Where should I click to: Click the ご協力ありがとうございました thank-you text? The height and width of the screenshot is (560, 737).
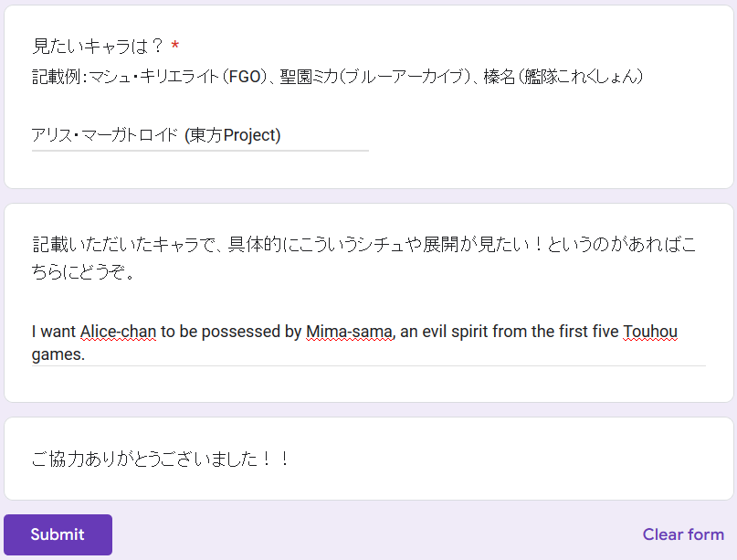pos(161,459)
